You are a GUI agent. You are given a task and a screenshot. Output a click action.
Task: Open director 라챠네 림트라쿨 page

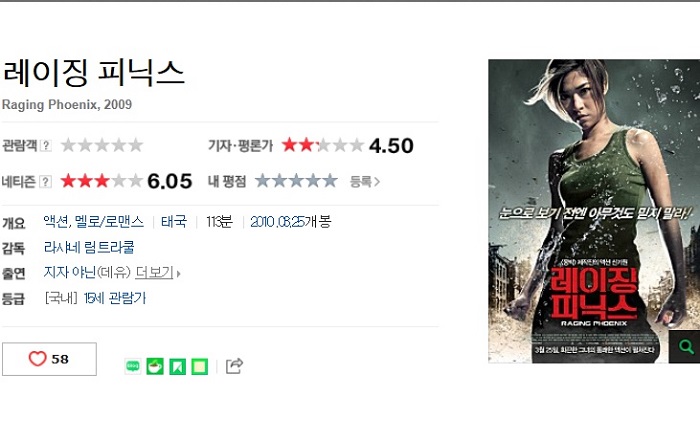[x=89, y=247]
